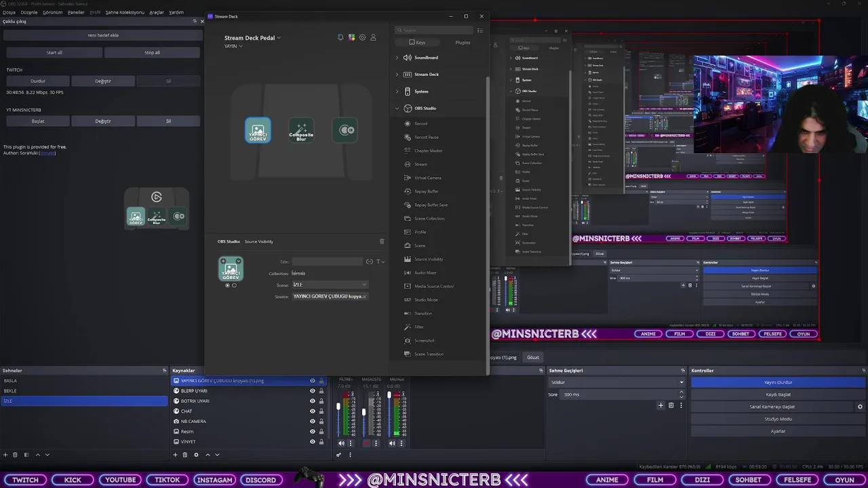The image size is (868, 488).
Task: Select the first state radio under key preview
Action: coord(227,285)
